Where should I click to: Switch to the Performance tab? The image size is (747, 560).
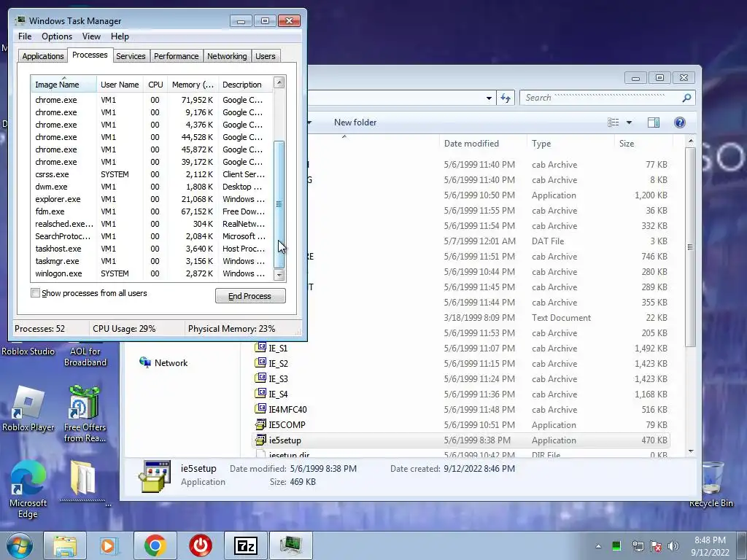176,56
